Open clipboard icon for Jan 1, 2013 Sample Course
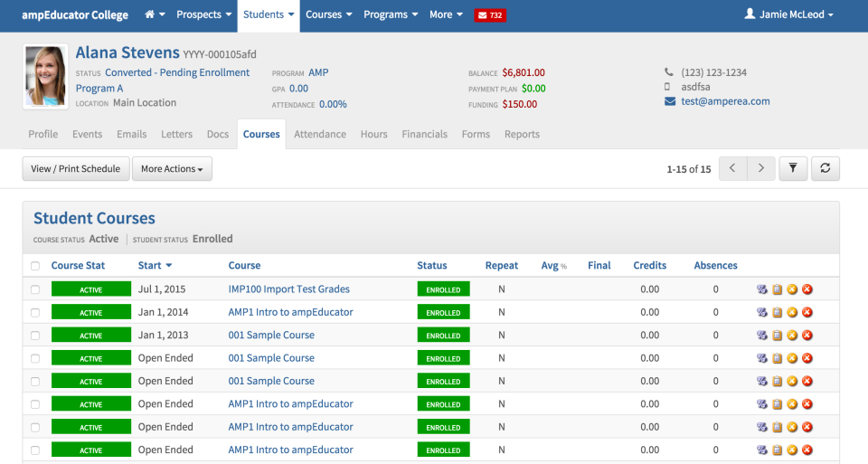This screenshot has width=868, height=464. (778, 335)
